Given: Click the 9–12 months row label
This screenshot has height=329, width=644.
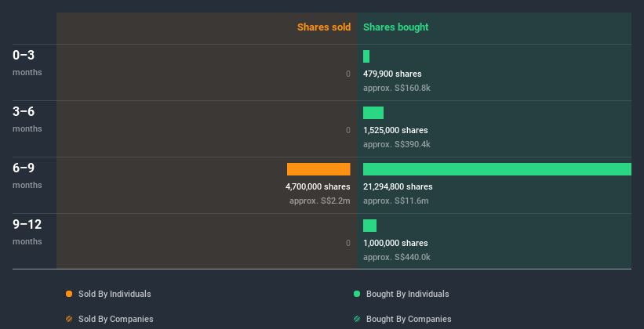Looking at the screenshot, I should tap(27, 232).
